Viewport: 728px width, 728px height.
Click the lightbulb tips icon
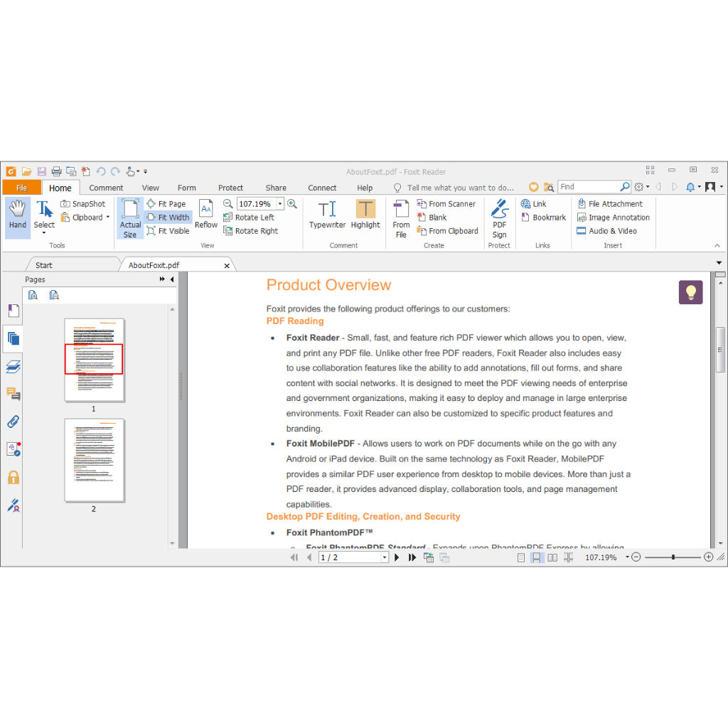690,292
